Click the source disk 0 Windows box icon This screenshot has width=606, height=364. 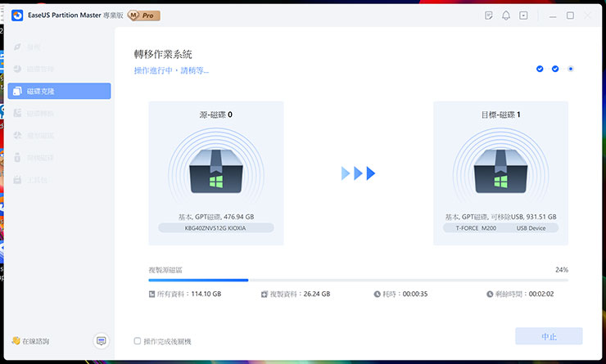pyautogui.click(x=216, y=171)
